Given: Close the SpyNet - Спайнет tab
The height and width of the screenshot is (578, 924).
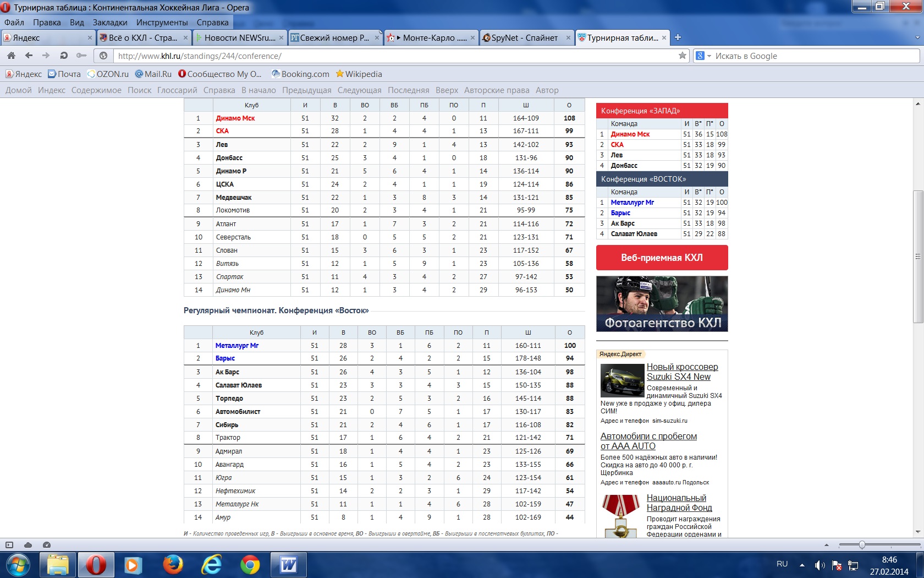Looking at the screenshot, I should [568, 38].
